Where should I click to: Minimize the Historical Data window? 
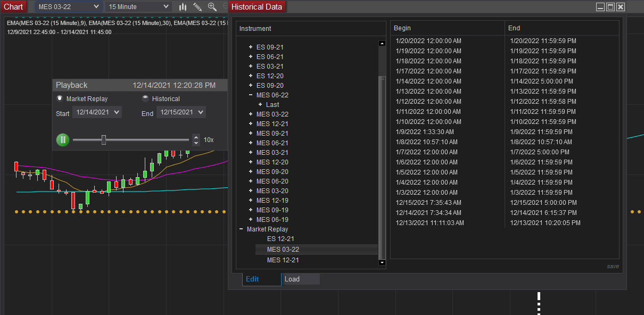(600, 7)
